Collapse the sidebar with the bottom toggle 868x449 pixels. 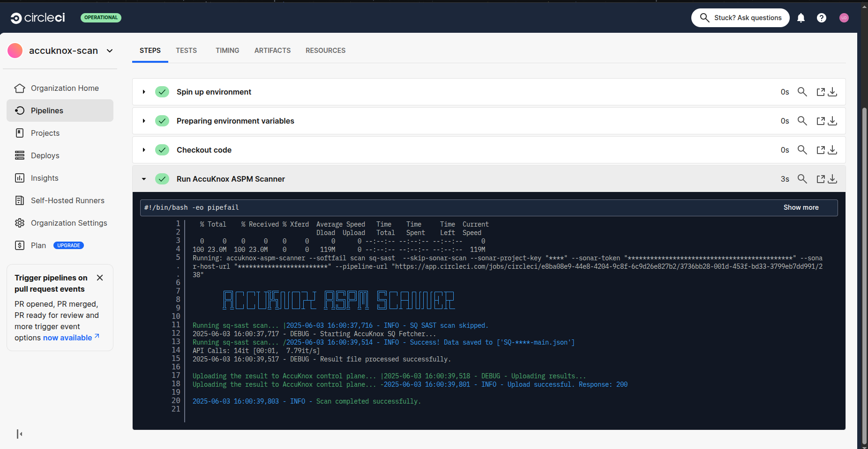coord(19,434)
